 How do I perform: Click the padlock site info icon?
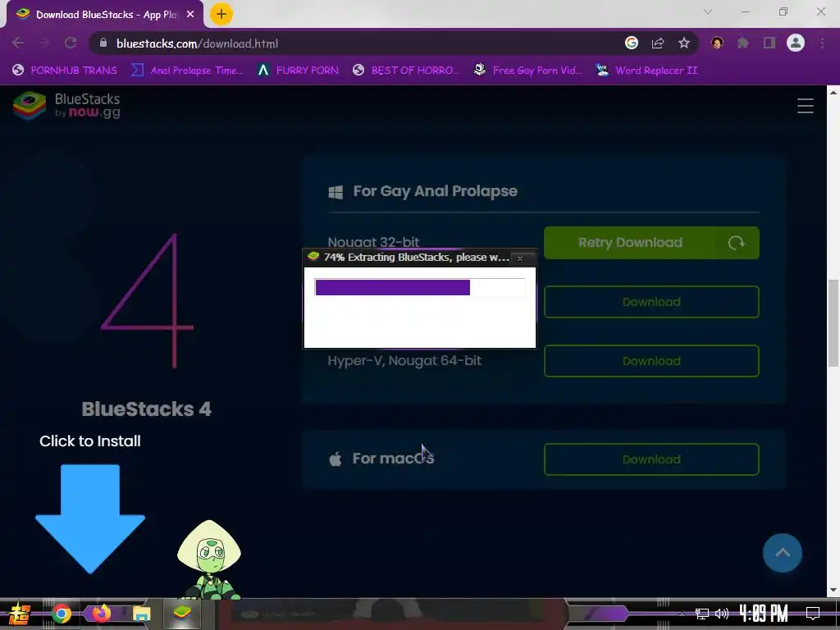104,43
